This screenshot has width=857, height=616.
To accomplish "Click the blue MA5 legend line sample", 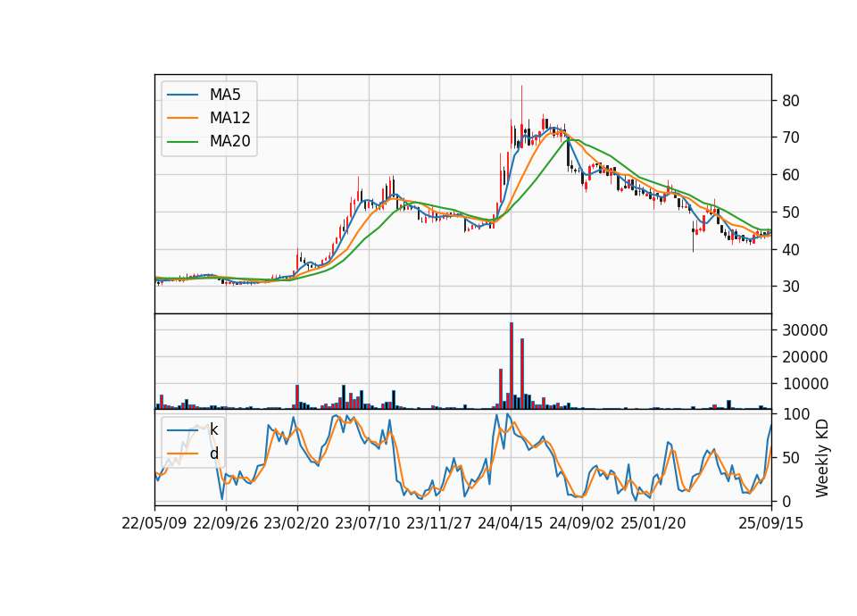I will pos(182,95).
